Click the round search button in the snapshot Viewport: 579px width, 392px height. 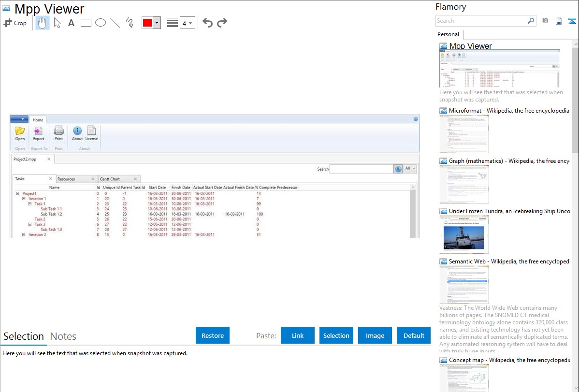pyautogui.click(x=398, y=169)
